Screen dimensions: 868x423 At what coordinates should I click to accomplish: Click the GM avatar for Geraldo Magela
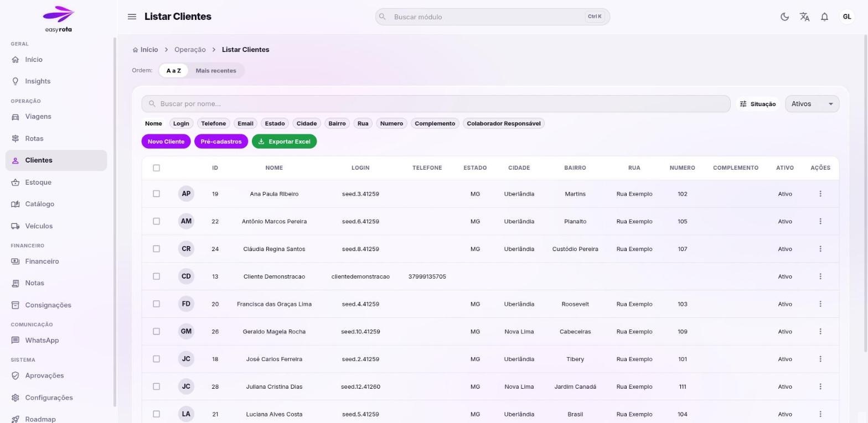tap(186, 332)
